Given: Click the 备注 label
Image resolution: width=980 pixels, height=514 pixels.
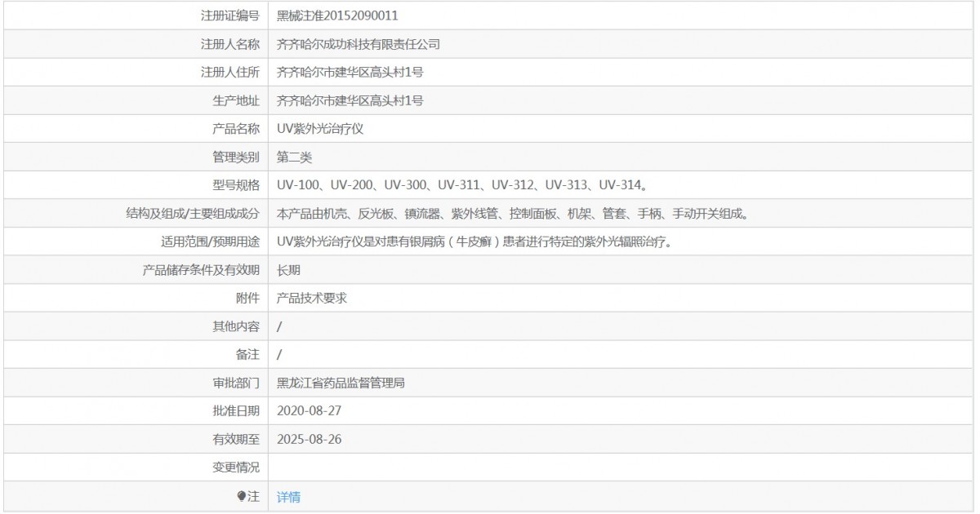Looking at the screenshot, I should coord(247,355).
